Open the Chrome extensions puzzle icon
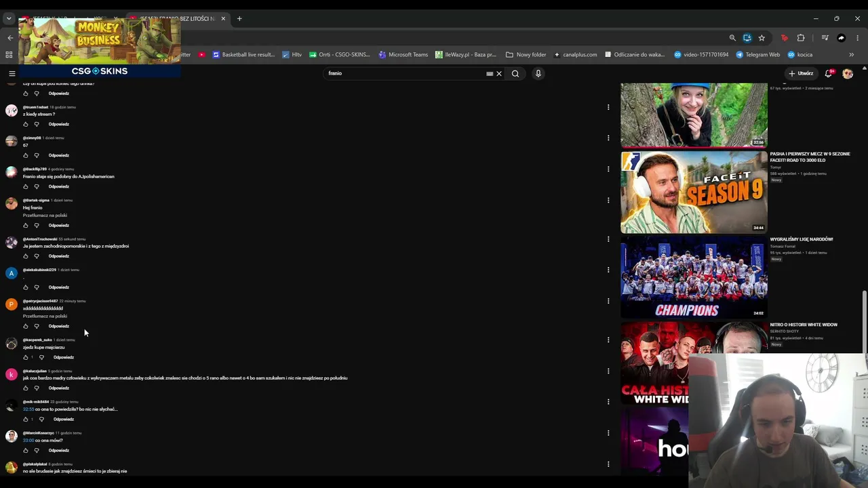 click(x=801, y=38)
